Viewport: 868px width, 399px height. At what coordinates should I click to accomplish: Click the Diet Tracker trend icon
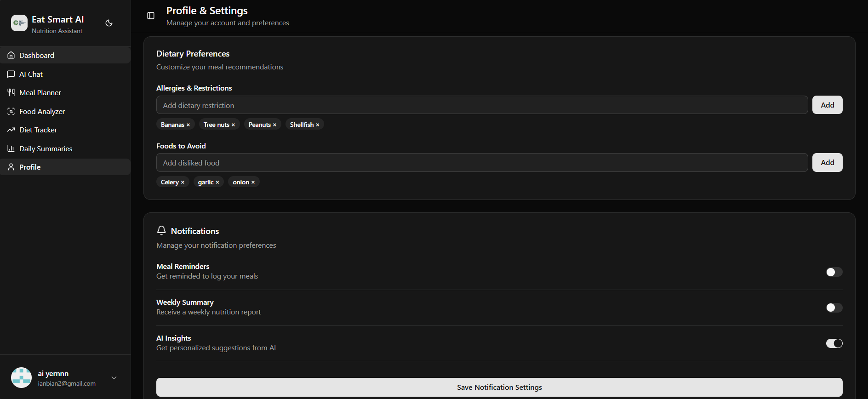[x=11, y=130]
